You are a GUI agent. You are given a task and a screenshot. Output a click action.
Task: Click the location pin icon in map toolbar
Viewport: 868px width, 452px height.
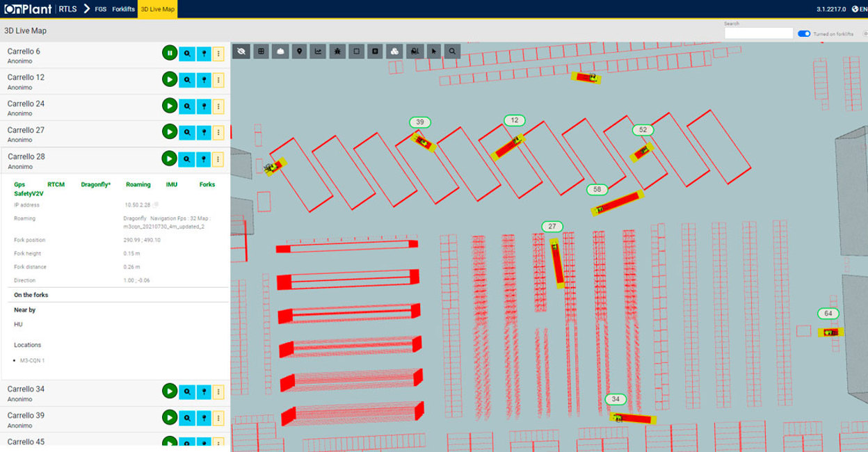coord(299,51)
